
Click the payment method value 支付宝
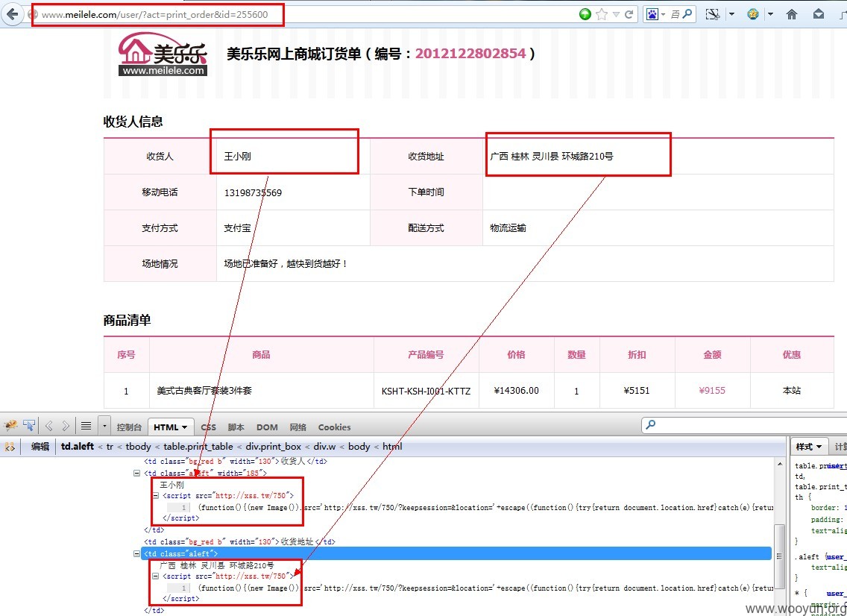(237, 228)
